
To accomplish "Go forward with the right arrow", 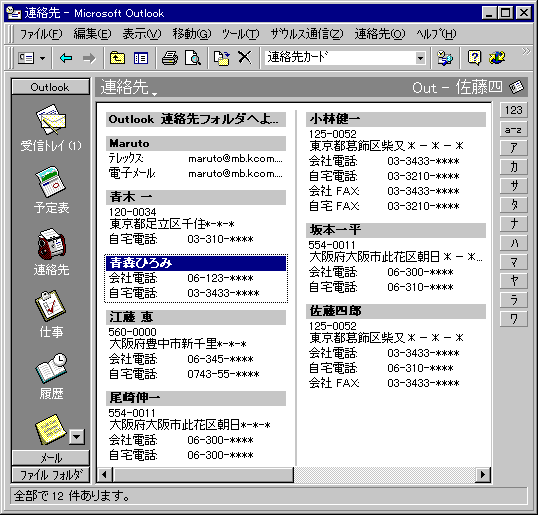I will coord(89,58).
